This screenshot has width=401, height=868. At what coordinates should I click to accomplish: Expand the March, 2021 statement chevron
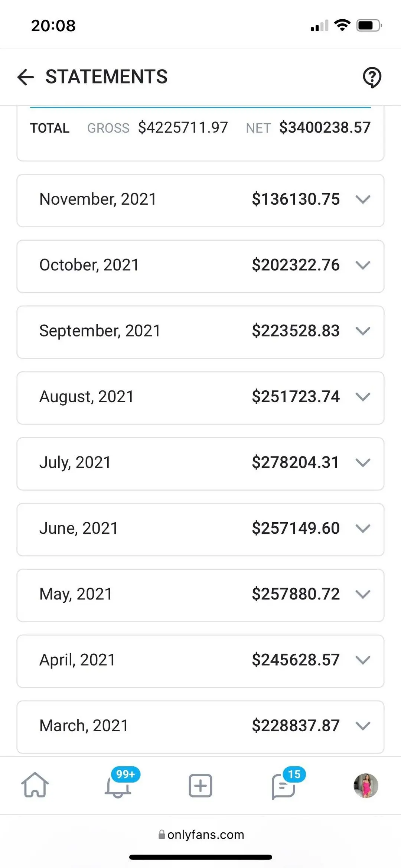[x=363, y=726]
